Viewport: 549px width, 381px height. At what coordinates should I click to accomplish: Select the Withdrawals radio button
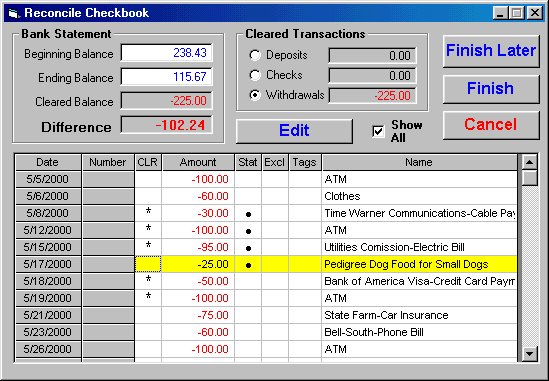[x=255, y=95]
